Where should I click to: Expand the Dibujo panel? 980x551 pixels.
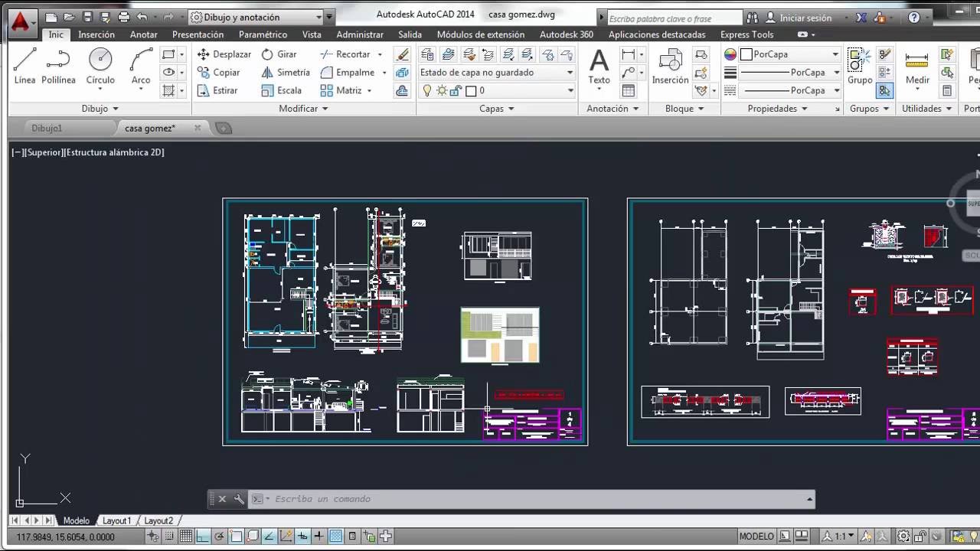(100, 109)
